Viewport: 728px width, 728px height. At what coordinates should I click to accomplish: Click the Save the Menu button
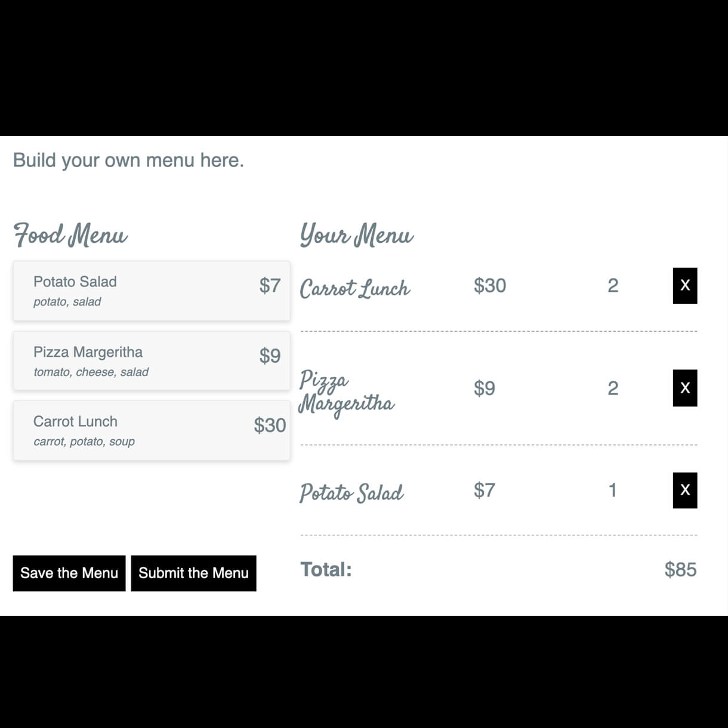tap(69, 573)
